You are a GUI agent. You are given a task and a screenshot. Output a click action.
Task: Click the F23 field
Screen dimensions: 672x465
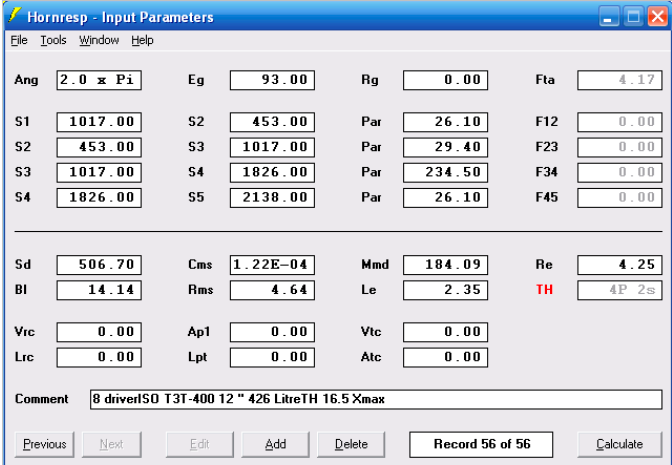[x=619, y=147]
